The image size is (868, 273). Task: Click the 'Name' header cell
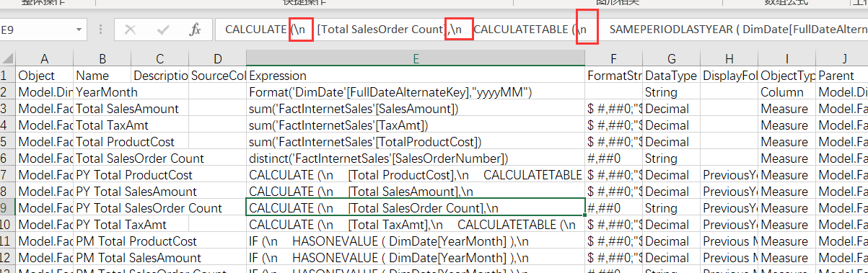point(102,76)
